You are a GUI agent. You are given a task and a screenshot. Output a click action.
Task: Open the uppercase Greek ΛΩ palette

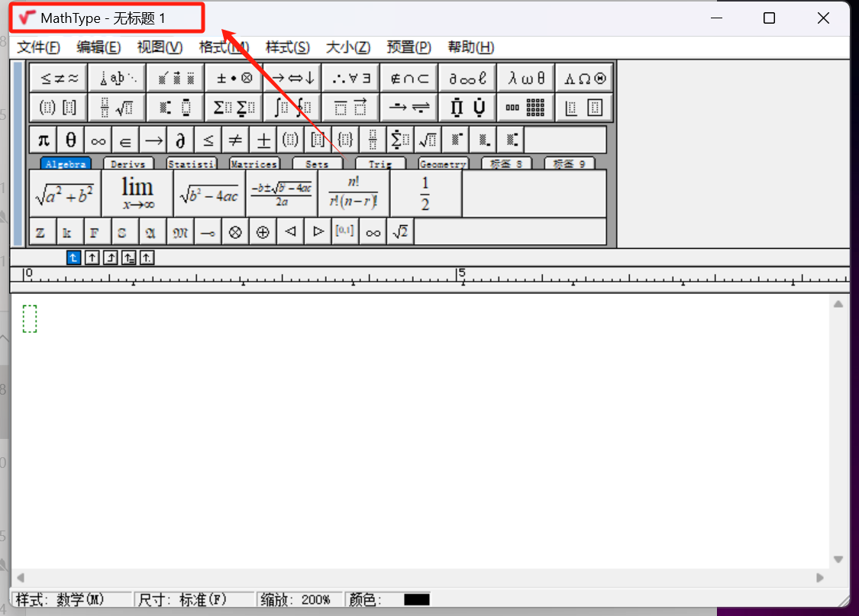point(585,79)
